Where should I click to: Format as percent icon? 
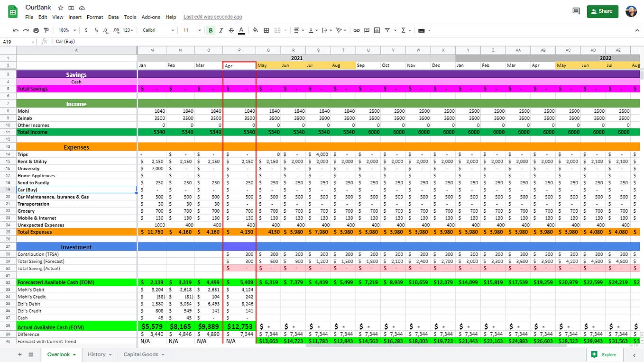(96, 30)
